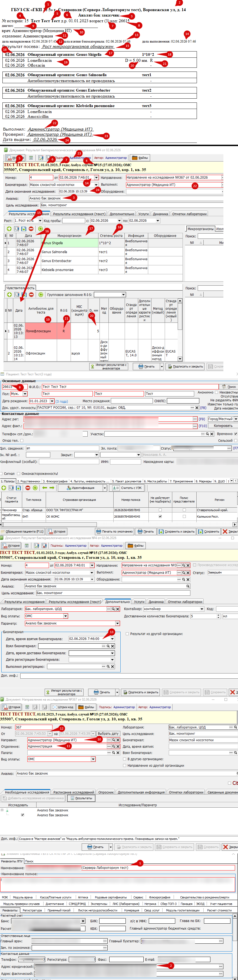Open Файлы in referral document toolbar
This screenshot has height=980, width=238.
tap(86, 707)
